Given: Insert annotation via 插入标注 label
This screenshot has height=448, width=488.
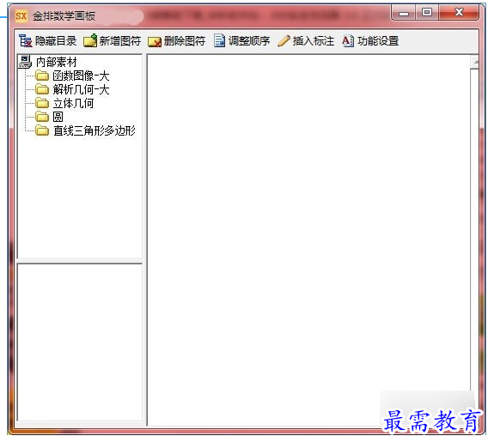Looking at the screenshot, I should pos(314,41).
